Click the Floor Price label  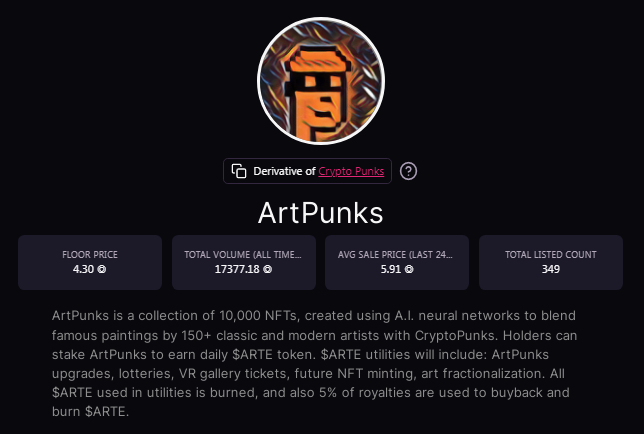[x=90, y=255]
